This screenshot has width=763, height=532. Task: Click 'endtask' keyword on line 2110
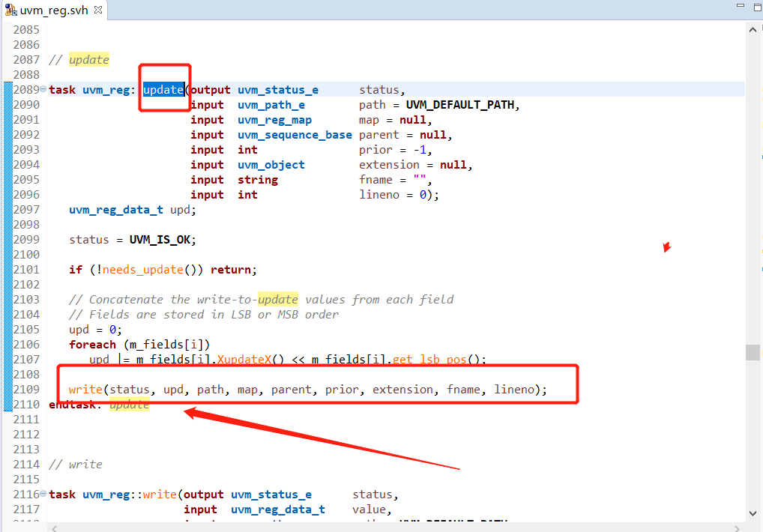[72, 405]
